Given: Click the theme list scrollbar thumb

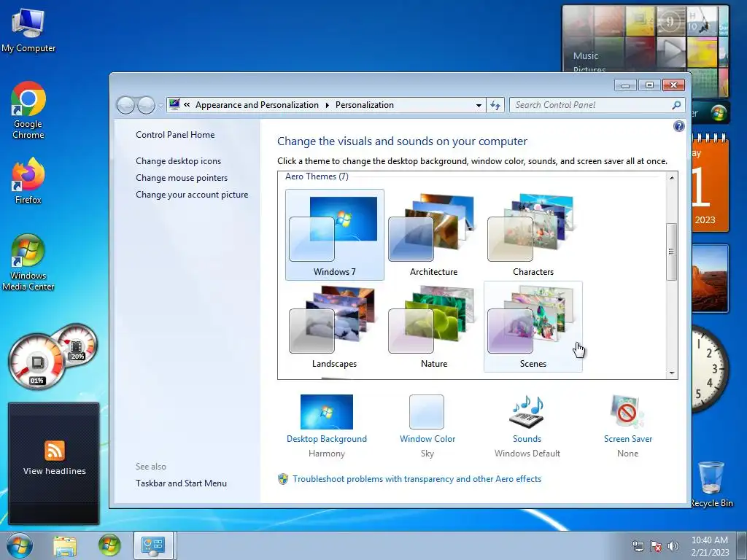Looking at the screenshot, I should pos(672,252).
